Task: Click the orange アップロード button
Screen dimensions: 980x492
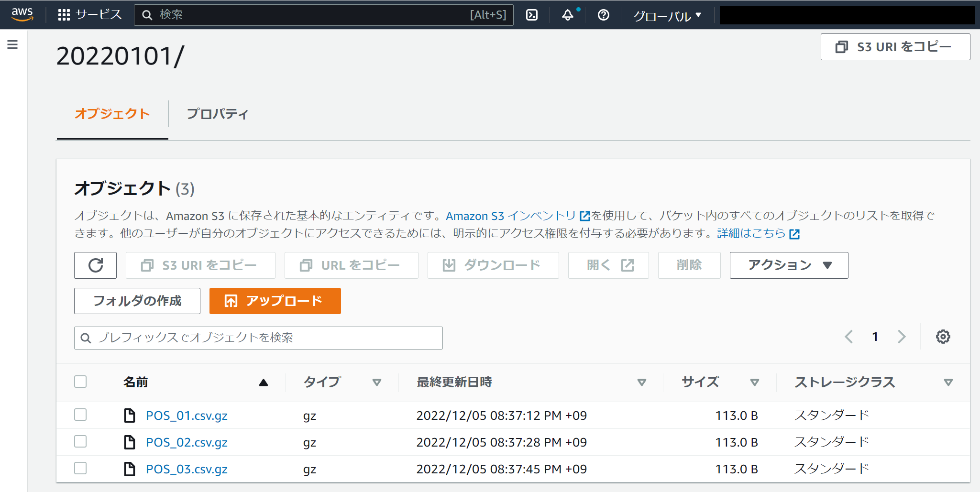Action: pyautogui.click(x=275, y=301)
